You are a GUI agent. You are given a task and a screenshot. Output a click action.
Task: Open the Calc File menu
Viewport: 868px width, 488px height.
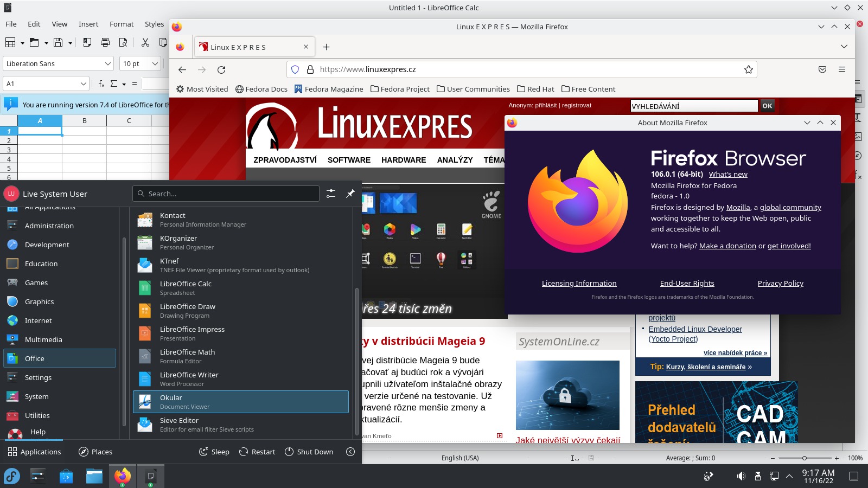point(11,24)
